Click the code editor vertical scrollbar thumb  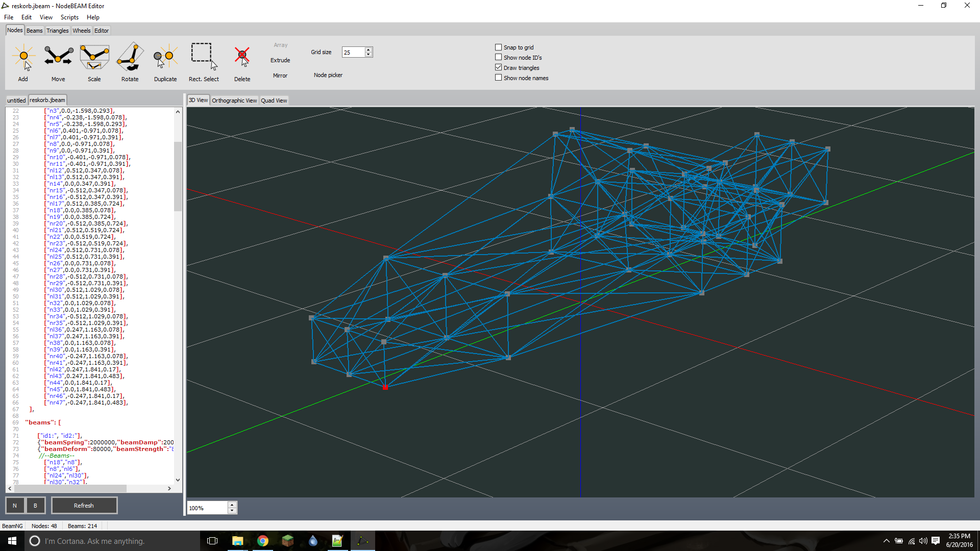click(178, 176)
